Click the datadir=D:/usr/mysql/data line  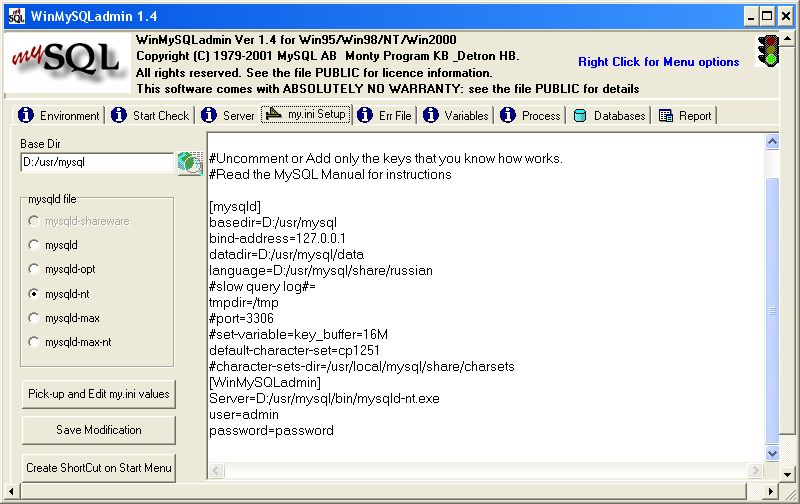coord(287,255)
